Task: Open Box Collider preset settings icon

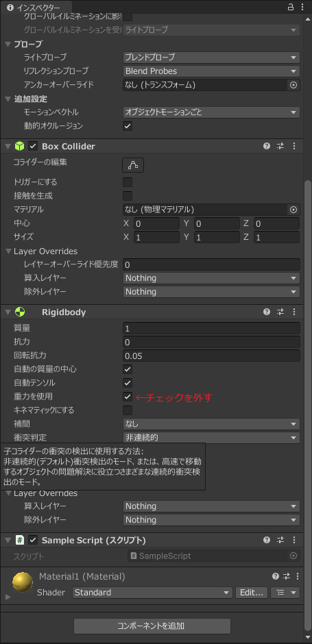Action: [280, 146]
